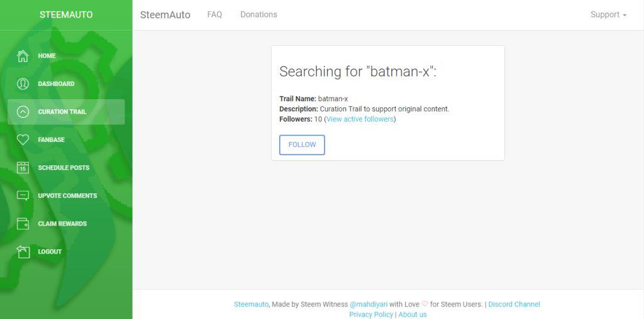The height and width of the screenshot is (319, 644).
Task: Go to DASHBOARD label in sidebar
Action: tap(56, 84)
